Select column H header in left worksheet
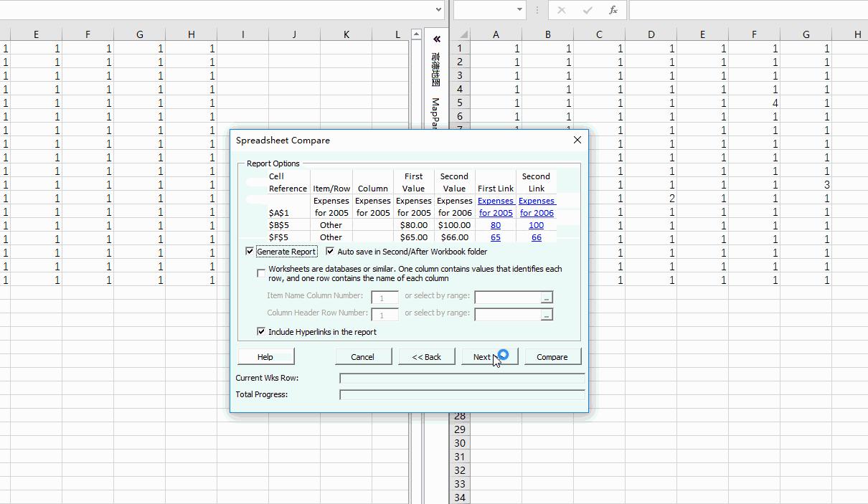This screenshot has height=504, width=868. (191, 34)
